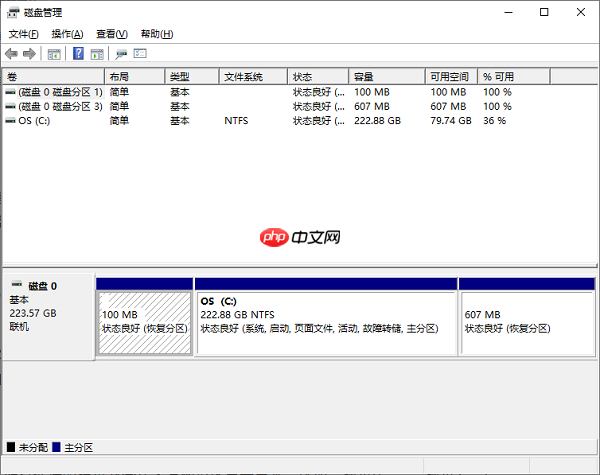Screen dimensions: 600x475
Task: Maximize the Disk Management window
Action: [544, 12]
